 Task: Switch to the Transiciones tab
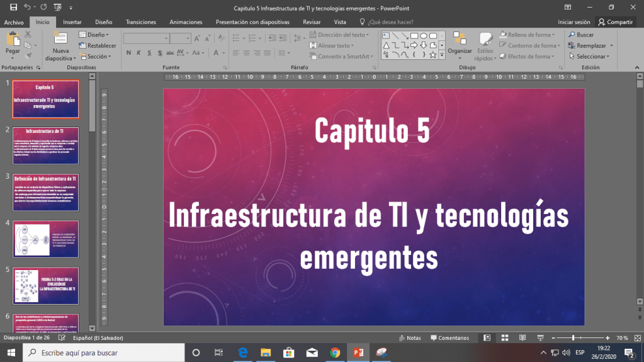(140, 21)
